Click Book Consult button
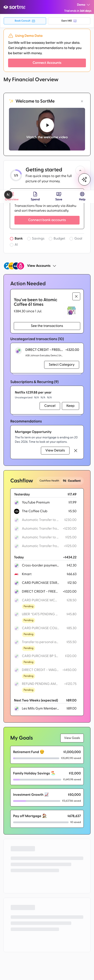94x980 pixels. point(25,21)
